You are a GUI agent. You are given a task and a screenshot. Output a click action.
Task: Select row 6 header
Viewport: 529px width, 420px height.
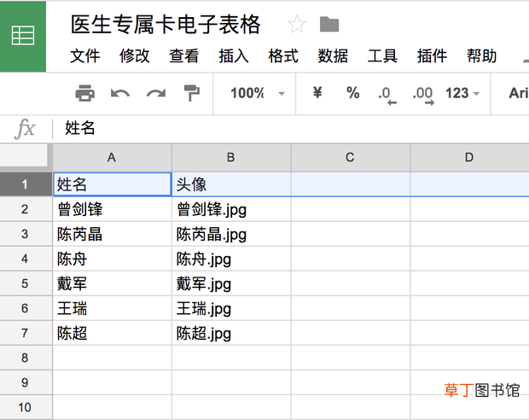click(x=26, y=308)
